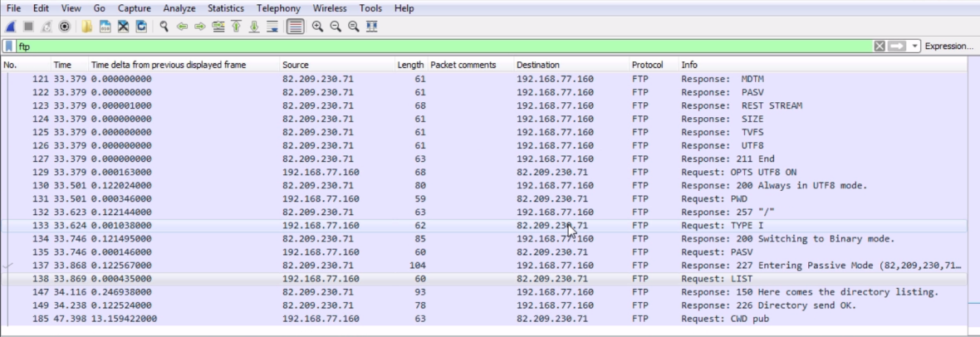Reload the capture file from the toolbar

pos(141,27)
